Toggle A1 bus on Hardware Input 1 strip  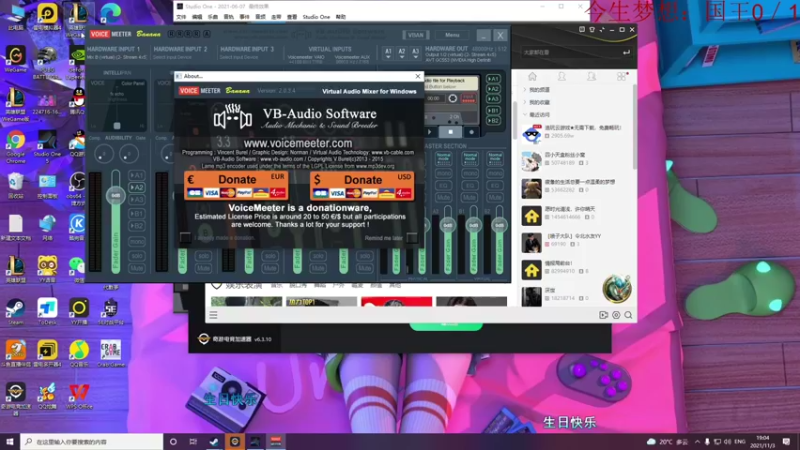(x=137, y=175)
